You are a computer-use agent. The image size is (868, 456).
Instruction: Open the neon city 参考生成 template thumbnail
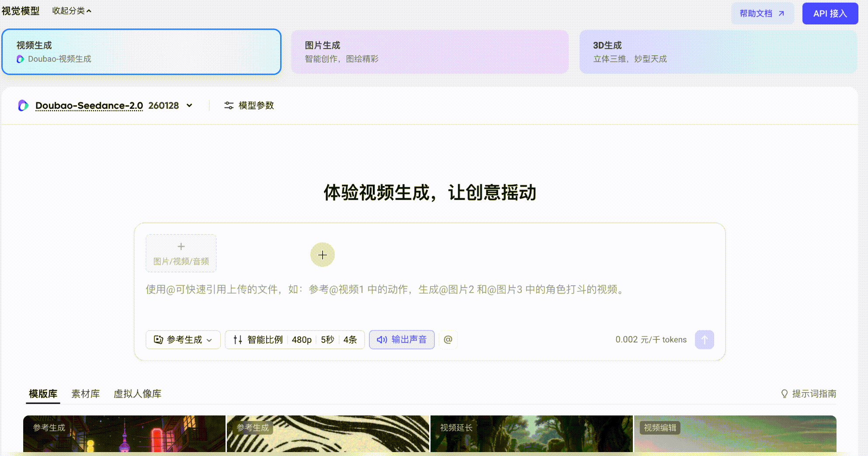click(124, 434)
